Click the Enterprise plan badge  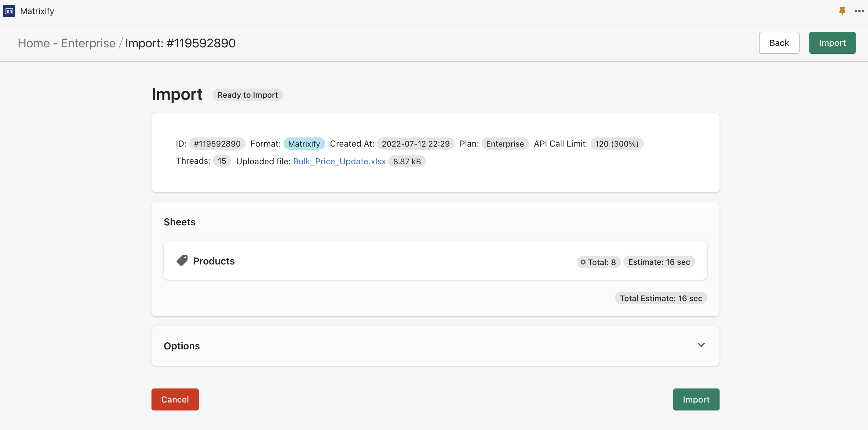(x=505, y=144)
